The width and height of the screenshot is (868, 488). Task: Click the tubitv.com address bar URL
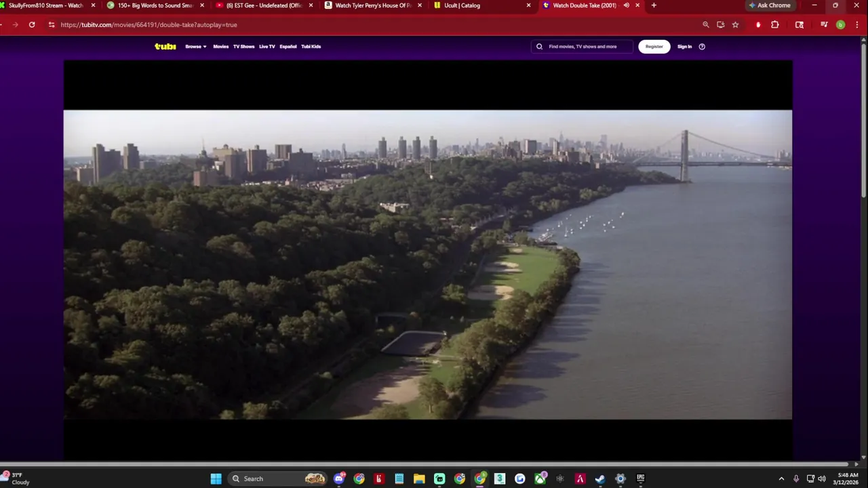point(149,24)
